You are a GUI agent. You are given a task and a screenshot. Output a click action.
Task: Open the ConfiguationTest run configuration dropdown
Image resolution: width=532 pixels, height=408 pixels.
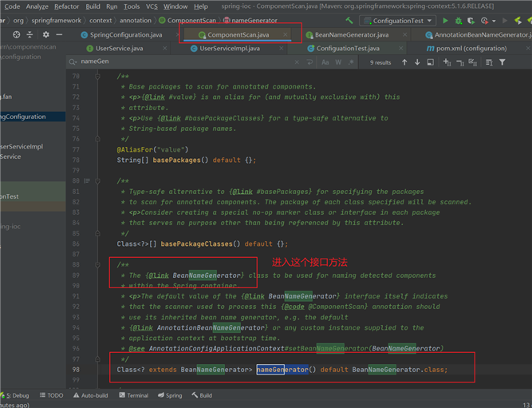397,21
